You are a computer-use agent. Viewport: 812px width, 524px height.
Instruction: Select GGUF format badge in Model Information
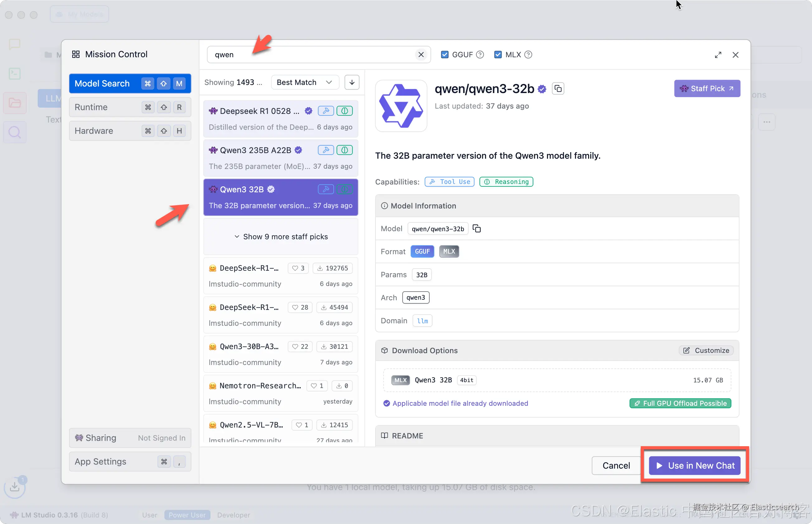[422, 251]
